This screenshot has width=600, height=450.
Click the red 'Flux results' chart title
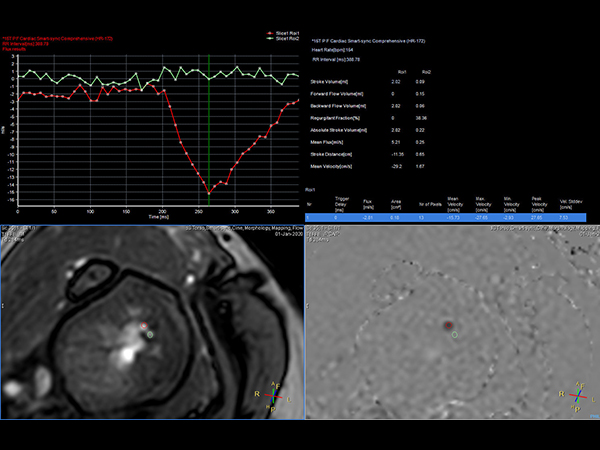pyautogui.click(x=14, y=49)
